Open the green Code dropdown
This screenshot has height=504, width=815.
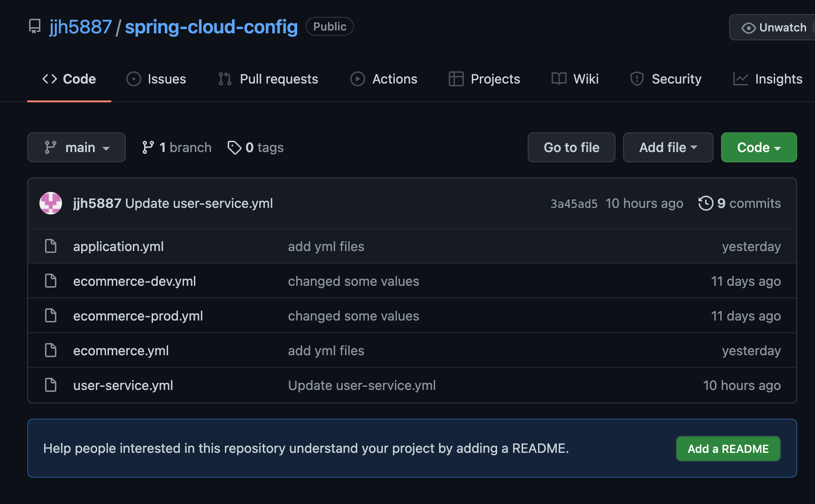coord(759,147)
